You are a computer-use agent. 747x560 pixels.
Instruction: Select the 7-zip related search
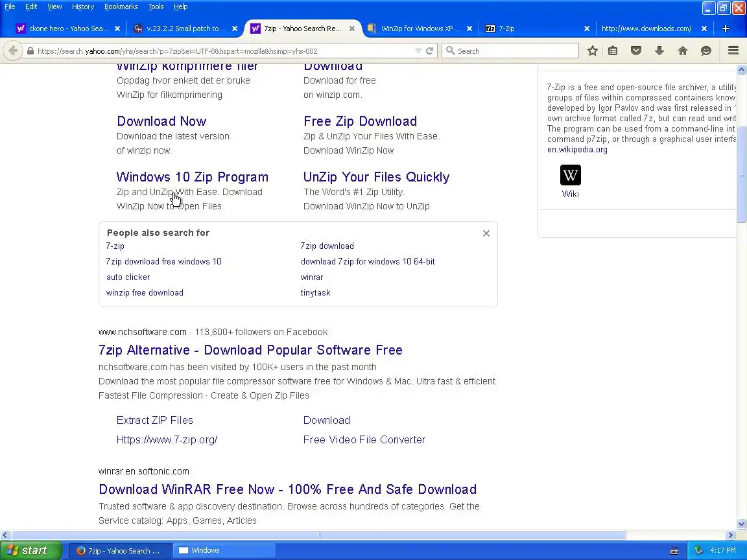tap(115, 246)
